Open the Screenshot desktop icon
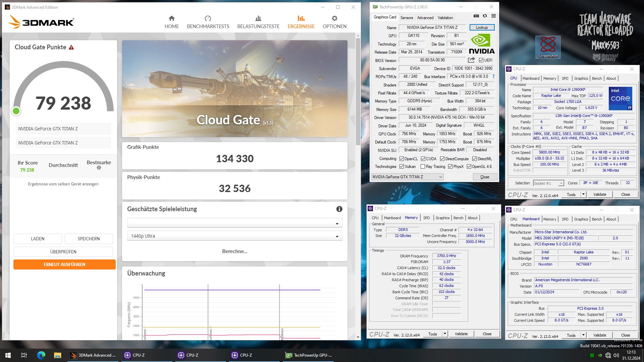This screenshot has height=362, width=644. (548, 47)
